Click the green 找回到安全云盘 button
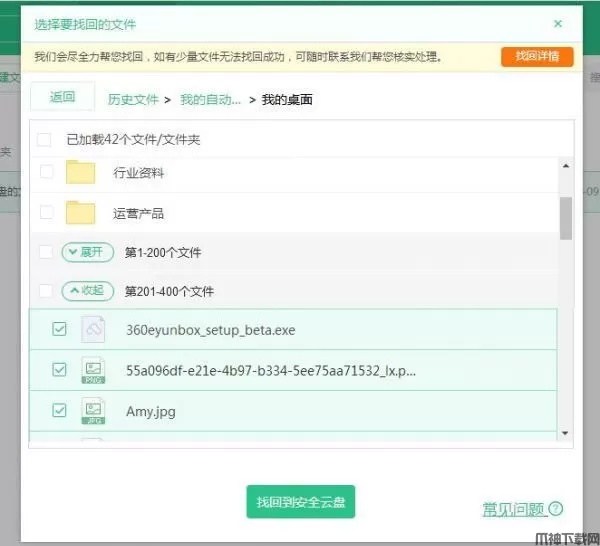This screenshot has width=600, height=546. pyautogui.click(x=300, y=501)
